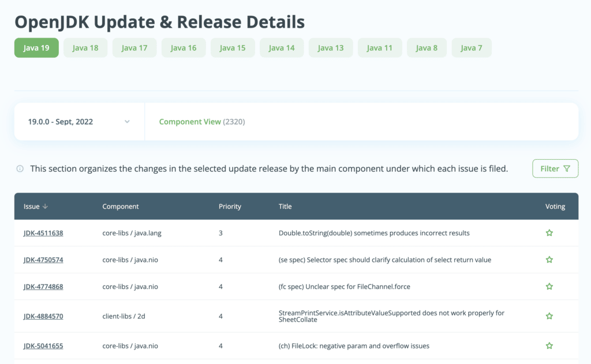Image resolution: width=591 pixels, height=364 pixels.
Task: Open issue link JDK-4750574
Action: 43,260
